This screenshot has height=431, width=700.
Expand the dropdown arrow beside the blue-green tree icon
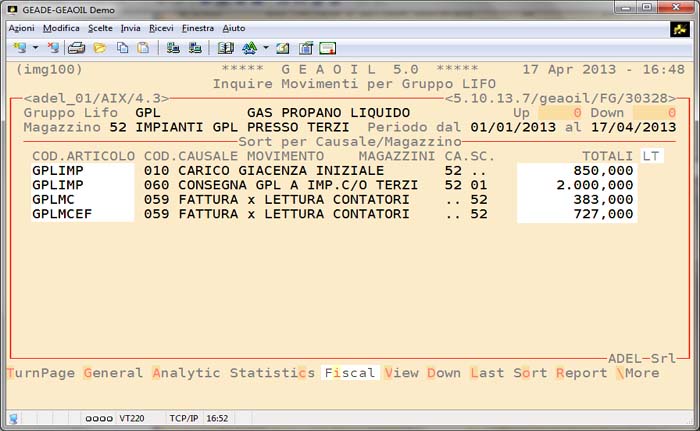pos(264,48)
